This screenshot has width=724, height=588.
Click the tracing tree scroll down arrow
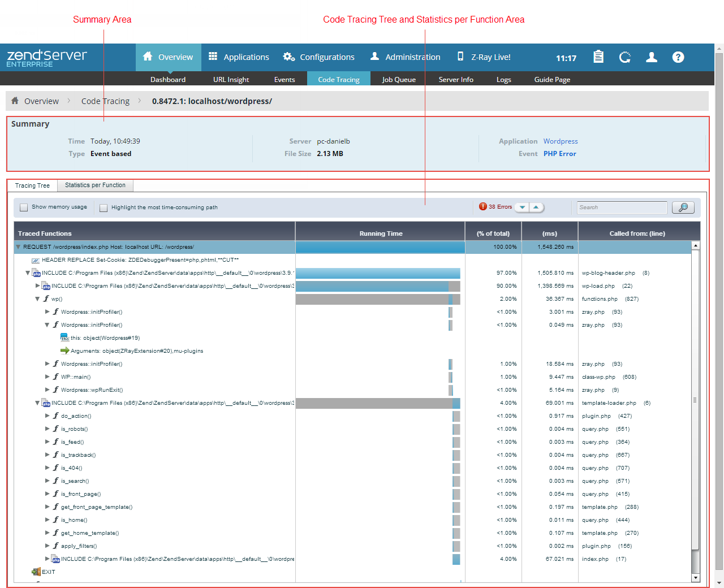pos(696,578)
